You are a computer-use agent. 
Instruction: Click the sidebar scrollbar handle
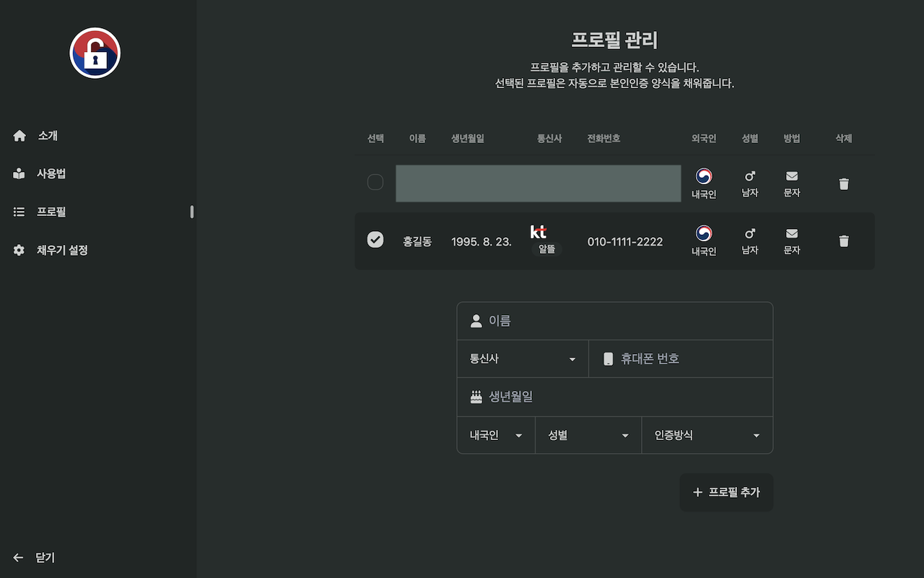[192, 212]
